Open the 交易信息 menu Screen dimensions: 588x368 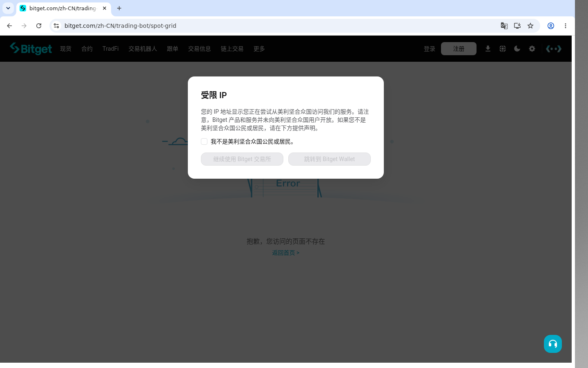coord(200,49)
